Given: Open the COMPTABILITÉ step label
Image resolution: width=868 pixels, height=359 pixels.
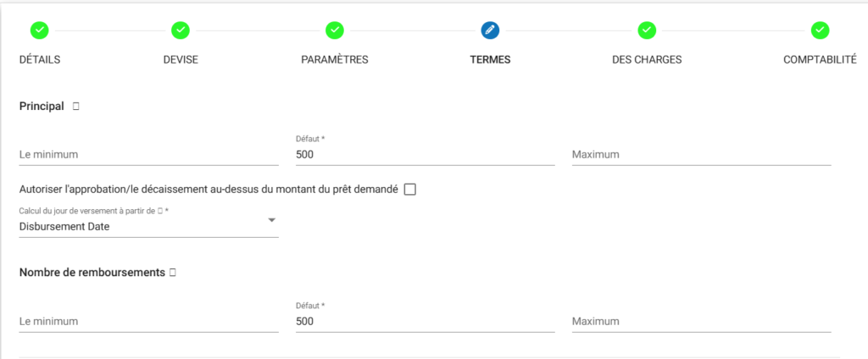Looking at the screenshot, I should coord(820,60).
